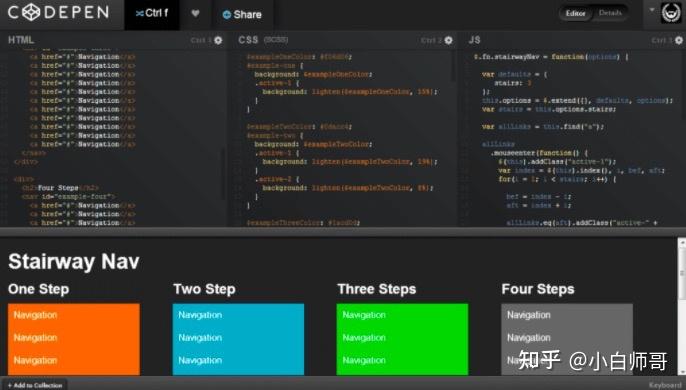
Task: Click Add to Collection
Action: click(35, 385)
